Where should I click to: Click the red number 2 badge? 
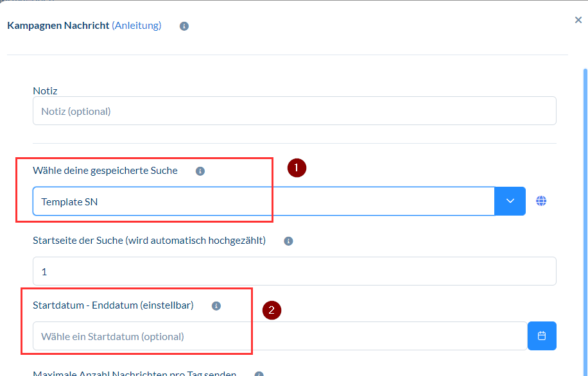272,310
